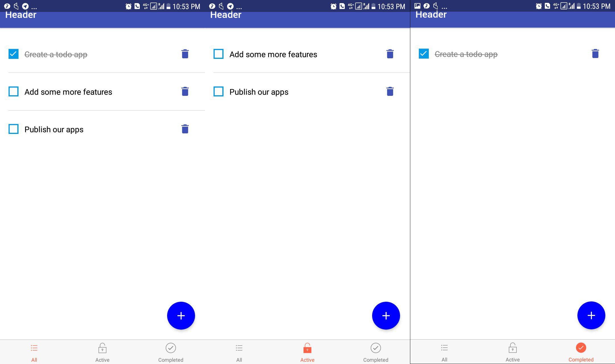Click the delete icon for 'Add some more features' (middle panel)
615x364 pixels.
coord(389,54)
